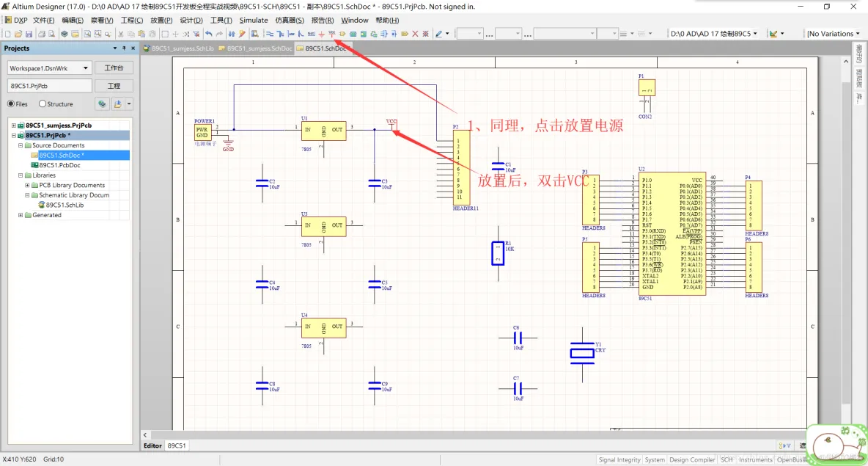Click the Undo arrow icon

(209, 34)
